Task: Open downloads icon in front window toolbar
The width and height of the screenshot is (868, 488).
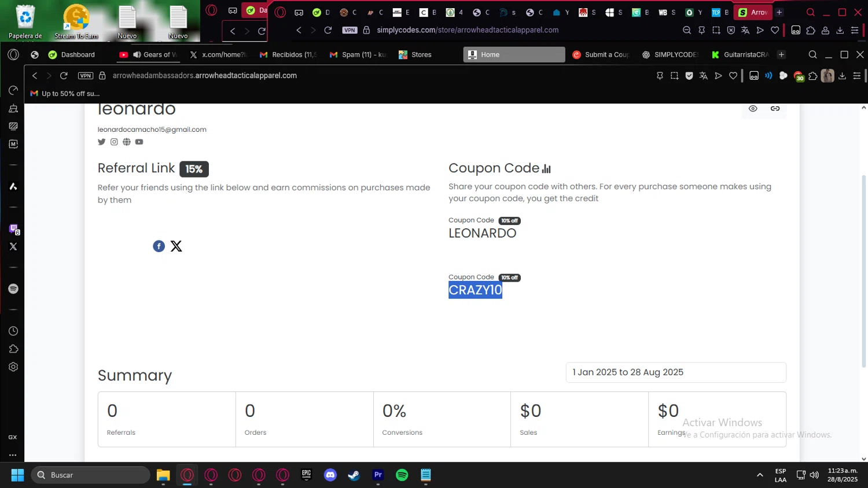Action: point(842,76)
